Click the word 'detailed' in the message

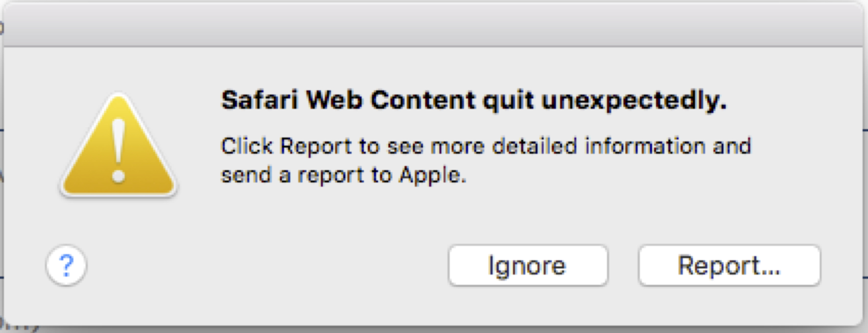point(534,146)
